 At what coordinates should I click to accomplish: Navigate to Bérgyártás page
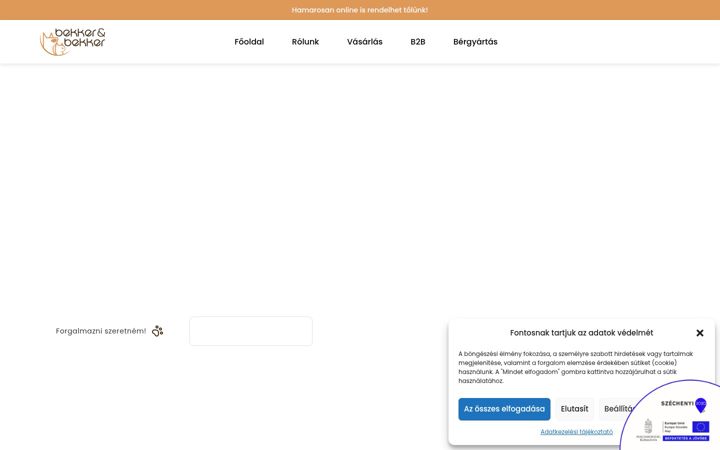pyautogui.click(x=475, y=42)
